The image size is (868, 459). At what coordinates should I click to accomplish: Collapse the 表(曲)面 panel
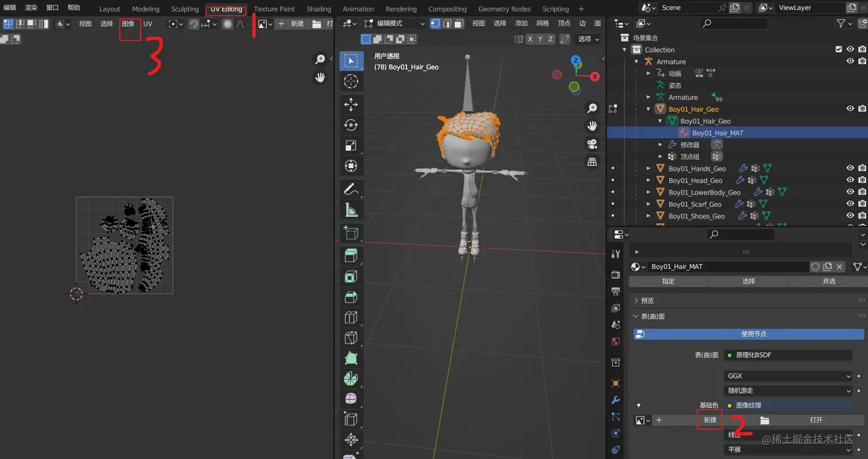pos(649,317)
